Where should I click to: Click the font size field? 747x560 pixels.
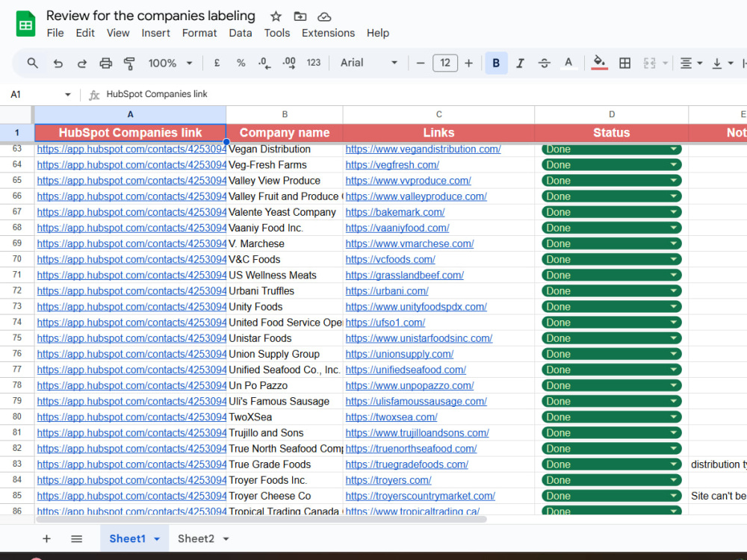click(x=445, y=63)
